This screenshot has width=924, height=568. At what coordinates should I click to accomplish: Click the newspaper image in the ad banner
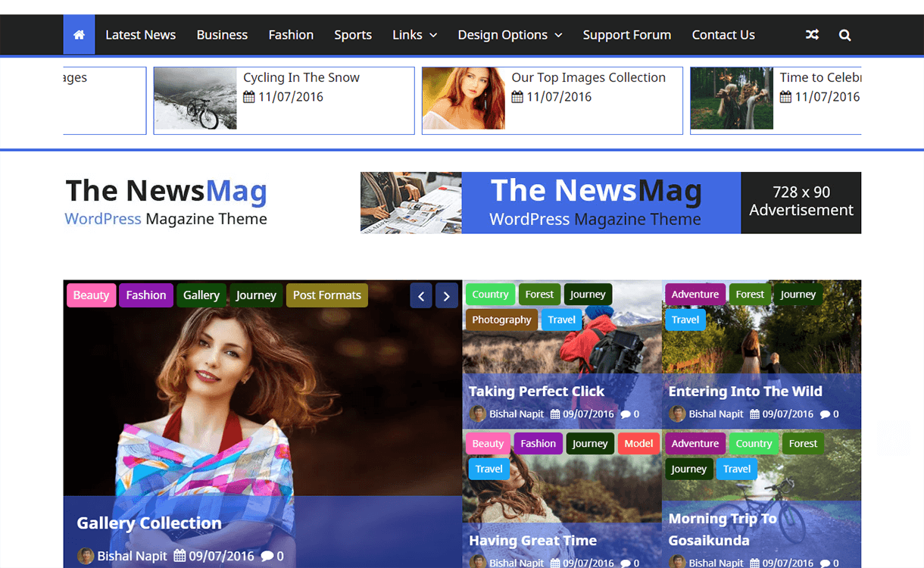point(411,202)
